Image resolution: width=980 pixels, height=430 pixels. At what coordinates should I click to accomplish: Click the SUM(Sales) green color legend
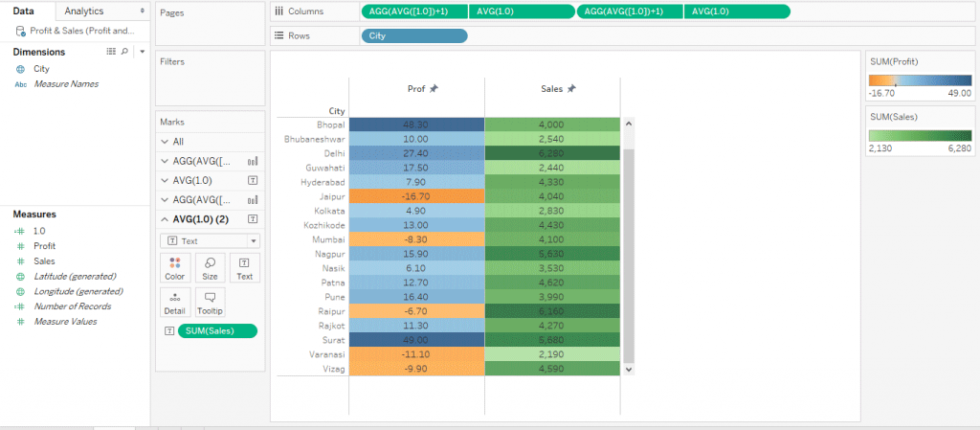[x=920, y=136]
